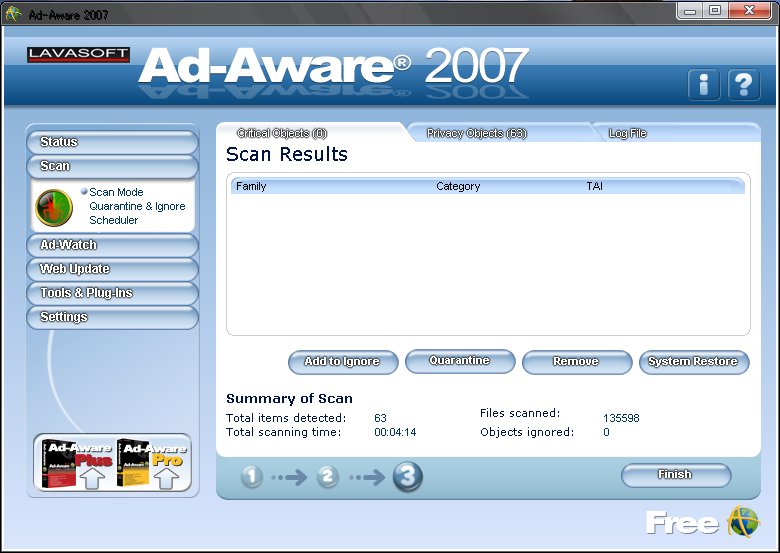Click the Ad-Aware Plus upgrade box

click(x=77, y=463)
